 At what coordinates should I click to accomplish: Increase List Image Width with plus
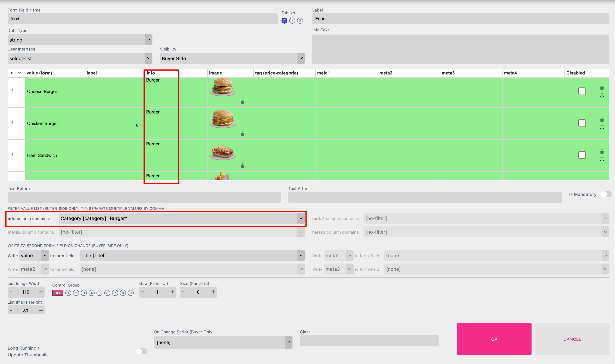point(41,292)
